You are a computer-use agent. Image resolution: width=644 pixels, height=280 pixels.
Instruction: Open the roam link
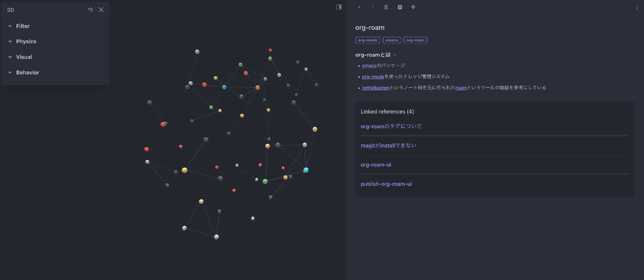click(461, 88)
